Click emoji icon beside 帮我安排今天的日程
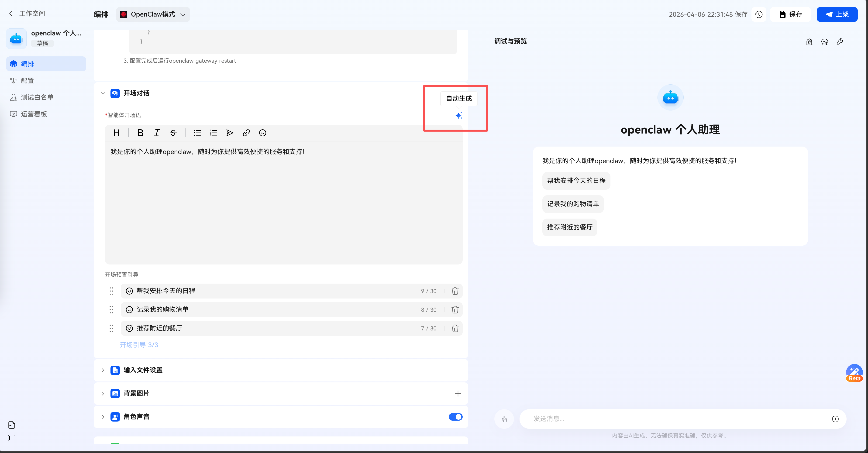 pos(129,291)
